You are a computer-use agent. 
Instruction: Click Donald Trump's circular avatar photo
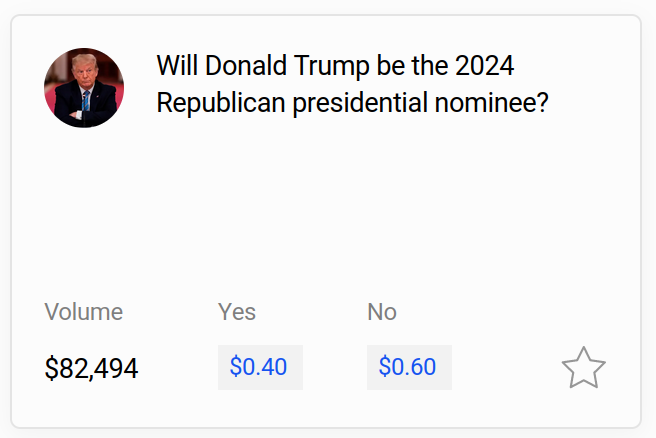tap(84, 88)
